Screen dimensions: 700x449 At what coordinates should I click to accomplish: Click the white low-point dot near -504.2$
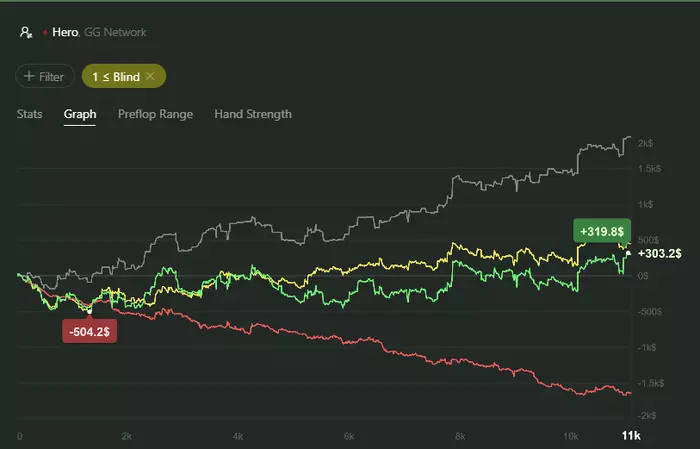(89, 311)
